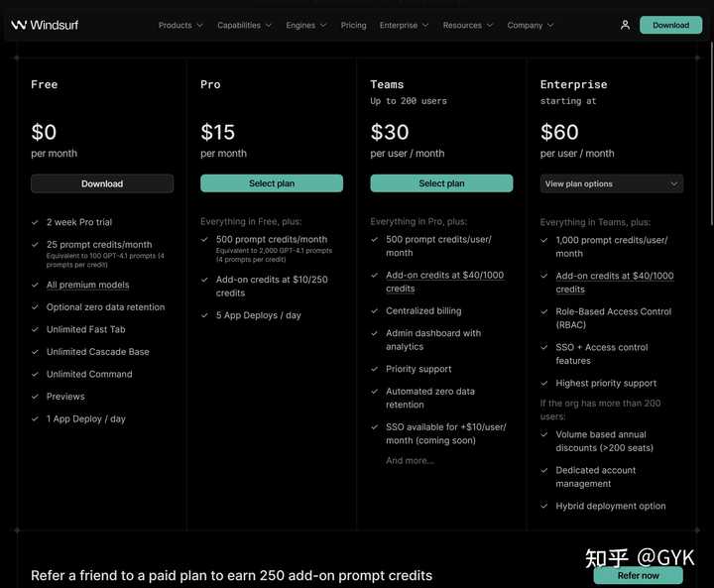
Task: Open the All premium models link
Action: [x=88, y=285]
